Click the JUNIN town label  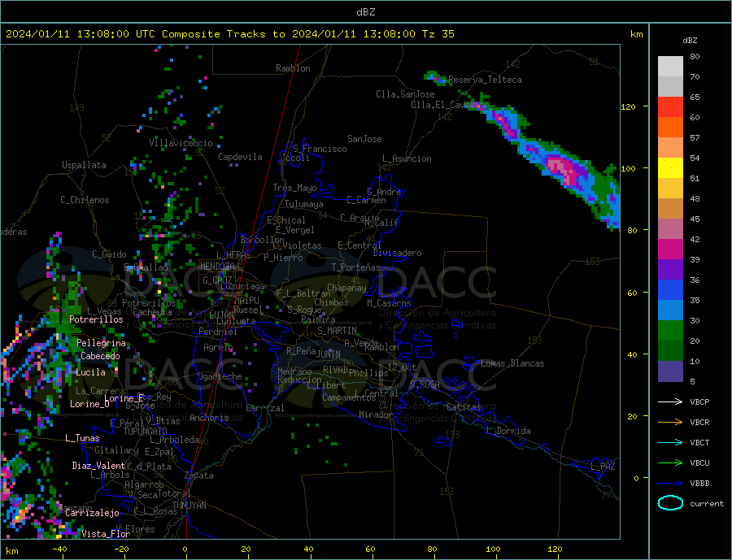click(329, 354)
